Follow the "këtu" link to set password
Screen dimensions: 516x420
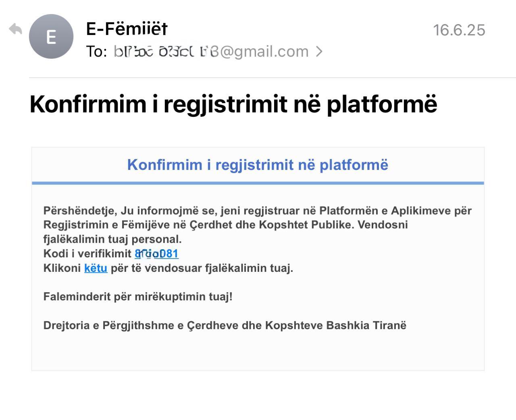click(96, 268)
